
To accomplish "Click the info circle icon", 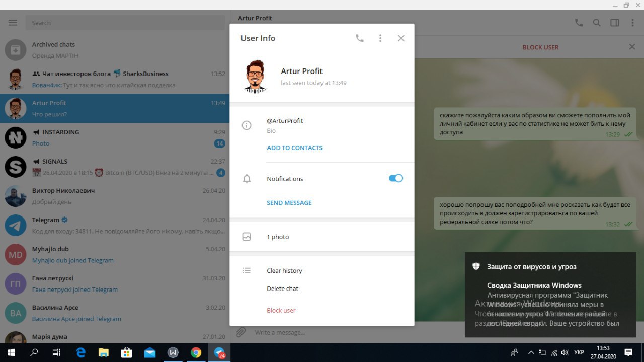I will [x=247, y=125].
